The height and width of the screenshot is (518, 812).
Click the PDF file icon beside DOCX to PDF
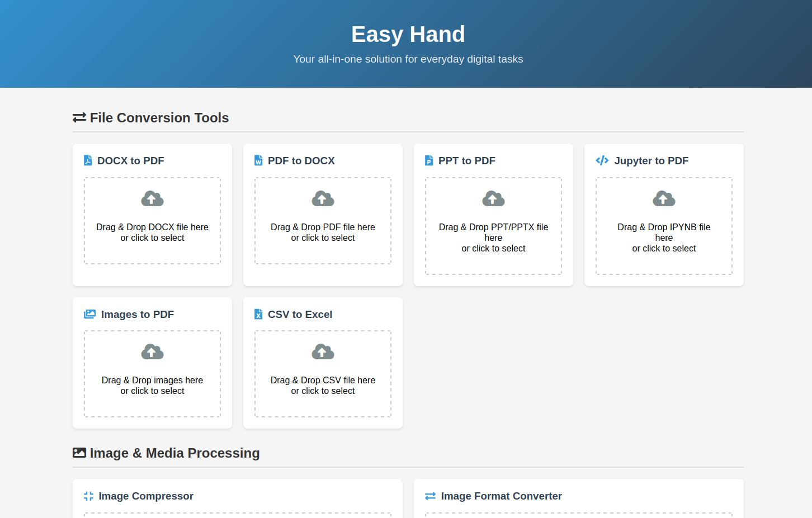tap(88, 160)
